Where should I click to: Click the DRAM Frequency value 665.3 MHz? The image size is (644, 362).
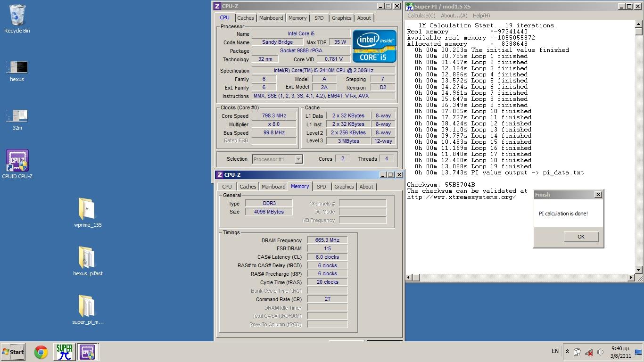click(327, 240)
